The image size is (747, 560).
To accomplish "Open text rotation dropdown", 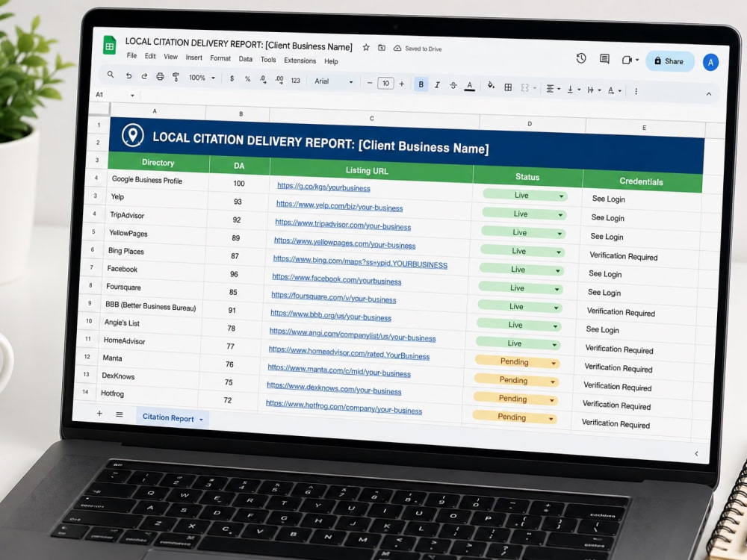I will [614, 90].
